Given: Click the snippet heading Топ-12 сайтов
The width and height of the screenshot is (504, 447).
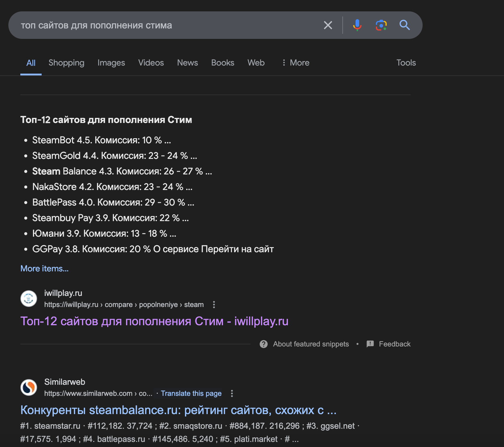Looking at the screenshot, I should 106,120.
